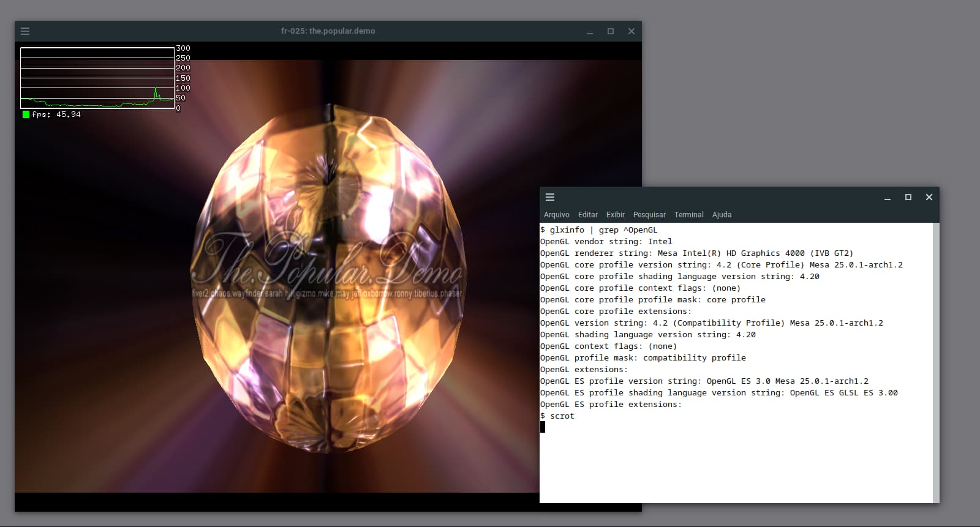980x527 pixels.
Task: Click the '200' label on fps graph
Action: pyautogui.click(x=183, y=68)
